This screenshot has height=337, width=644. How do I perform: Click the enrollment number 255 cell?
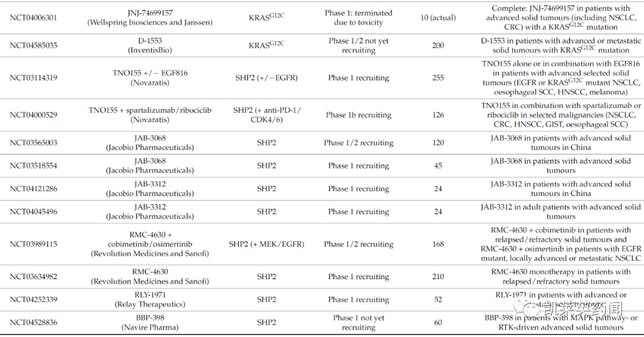(438, 78)
